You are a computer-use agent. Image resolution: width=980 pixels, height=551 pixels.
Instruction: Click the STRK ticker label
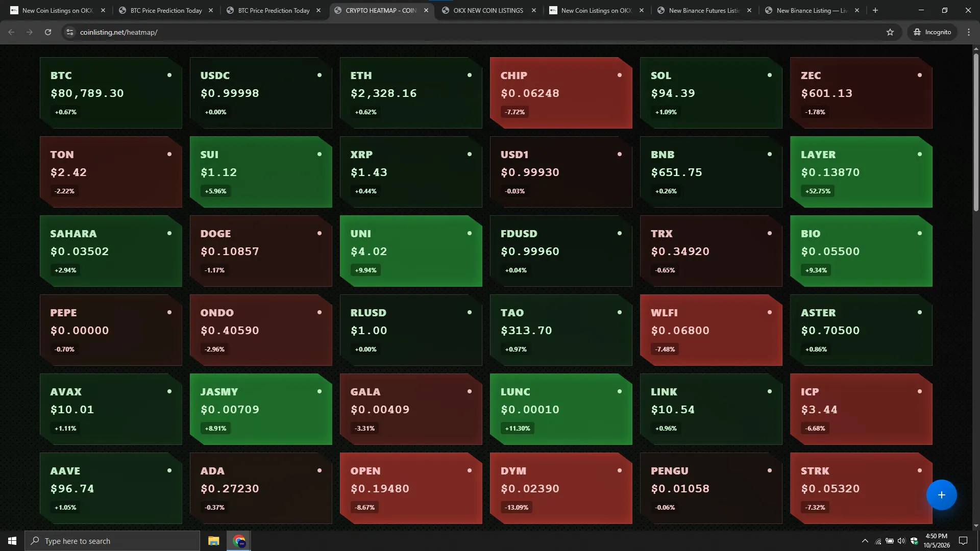tap(815, 471)
